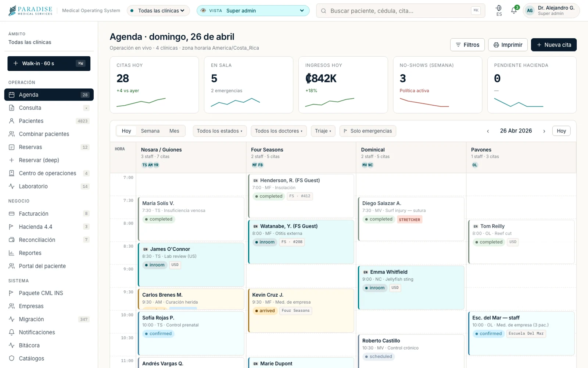Click the Citas Hoy stat card
This screenshot has width=588, height=368.
pyautogui.click(x=154, y=85)
